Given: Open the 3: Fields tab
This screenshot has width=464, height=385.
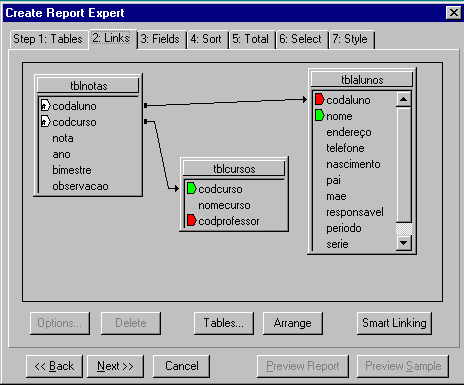Looking at the screenshot, I should 160,39.
